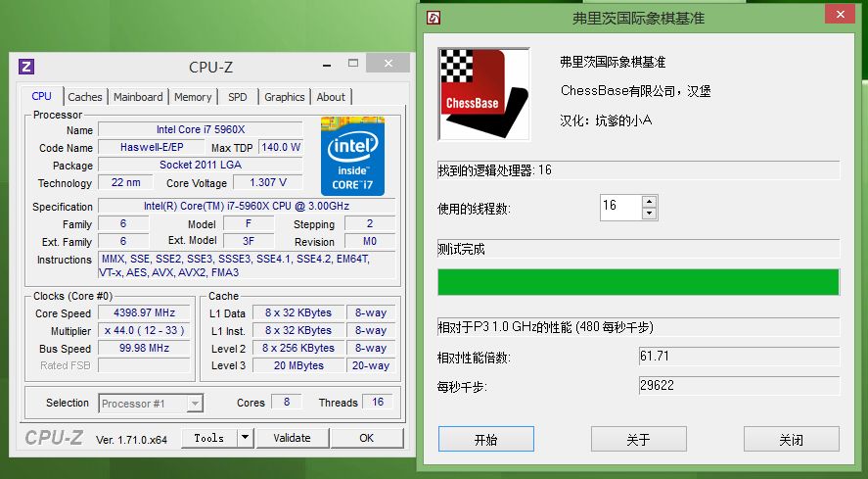The image size is (868, 479).
Task: Open the About tab in CPU-Z
Action: click(331, 97)
